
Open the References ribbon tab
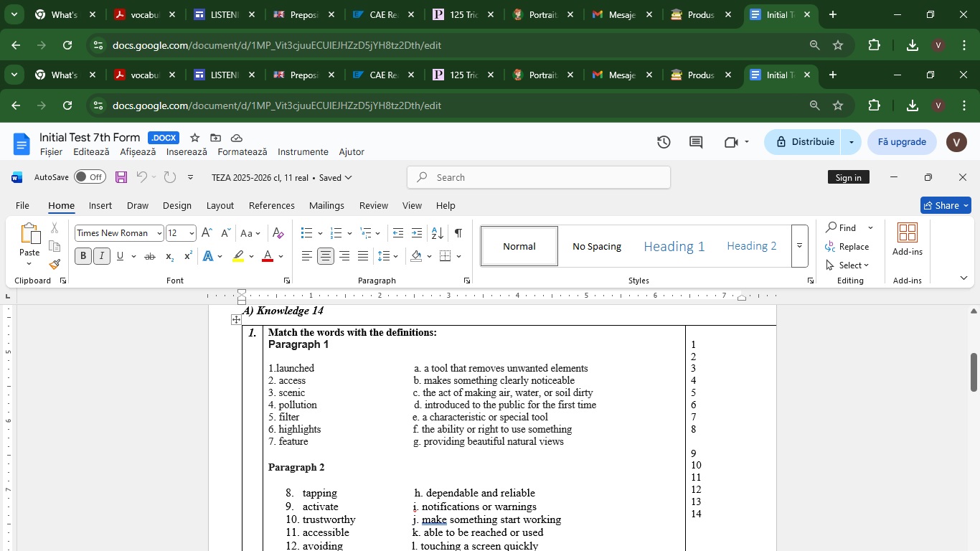[x=271, y=205]
